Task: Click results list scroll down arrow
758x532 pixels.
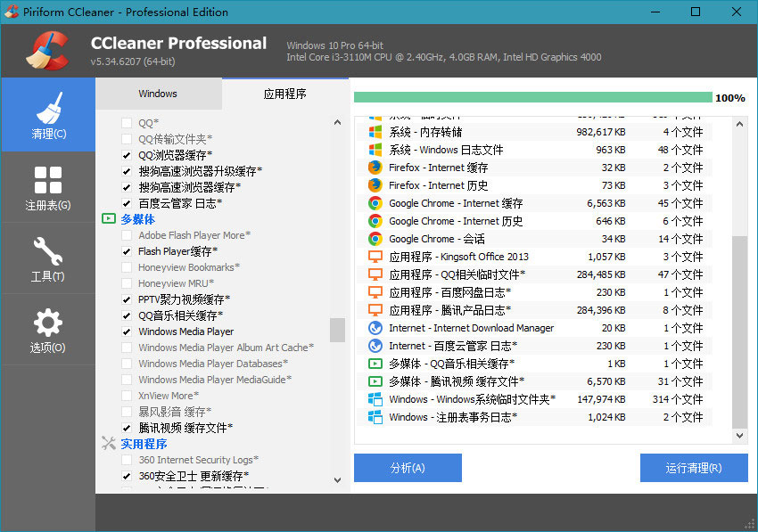Action: [739, 436]
